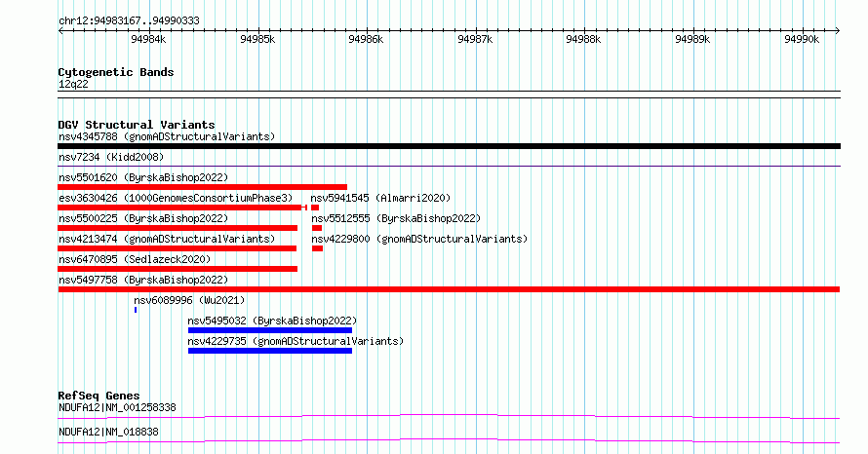Viewport: 868px width, 454px height.
Task: Click the 94986k ruler tick label
Action: coord(366,39)
